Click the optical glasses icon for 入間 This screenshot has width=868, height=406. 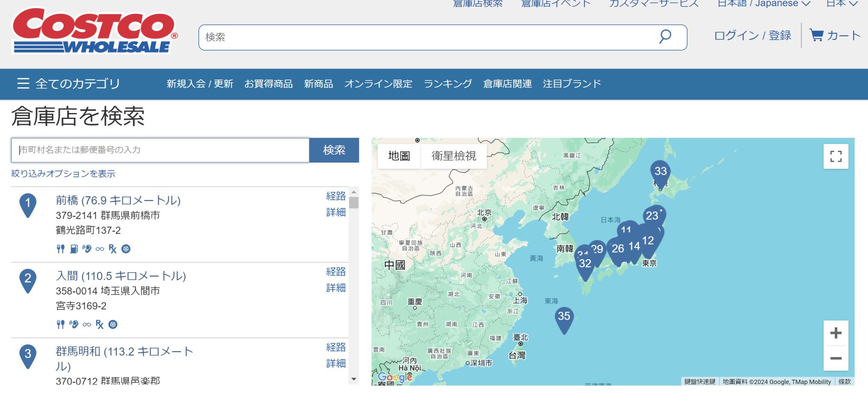[86, 324]
